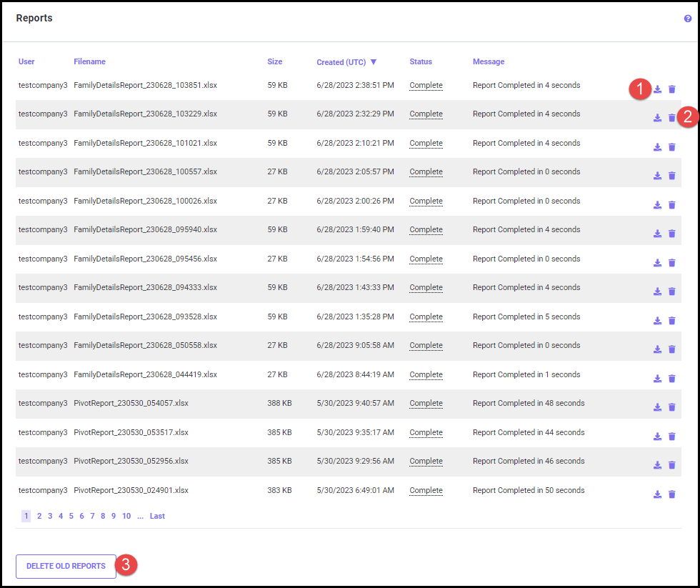Download PivotReport_230530_054057.xlsx
Screen dimensions: 700x588
click(657, 407)
